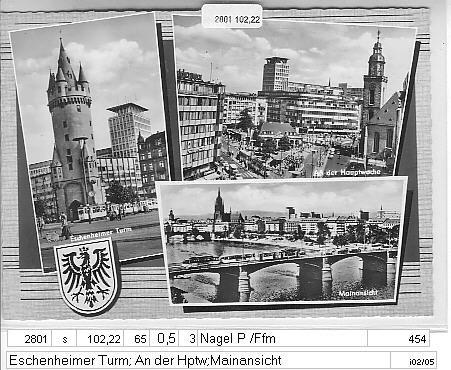Select the 102,22 table cell
The height and width of the screenshot is (370, 451).
click(x=100, y=339)
